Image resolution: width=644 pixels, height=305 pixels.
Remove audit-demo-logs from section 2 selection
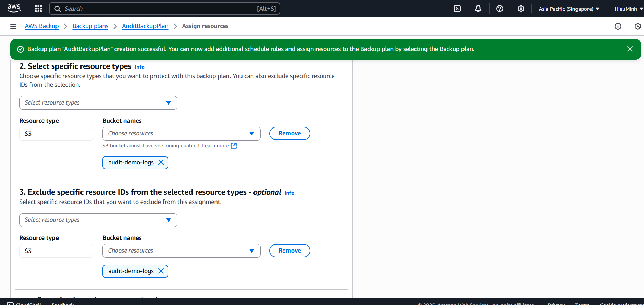[161, 162]
